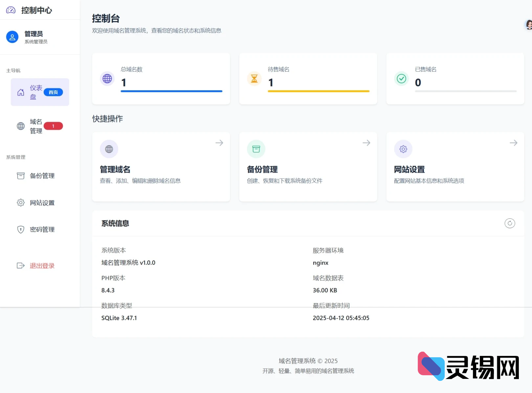The image size is (532, 393).
Task: Click the dashboard gauge logo icon
Action: click(11, 10)
